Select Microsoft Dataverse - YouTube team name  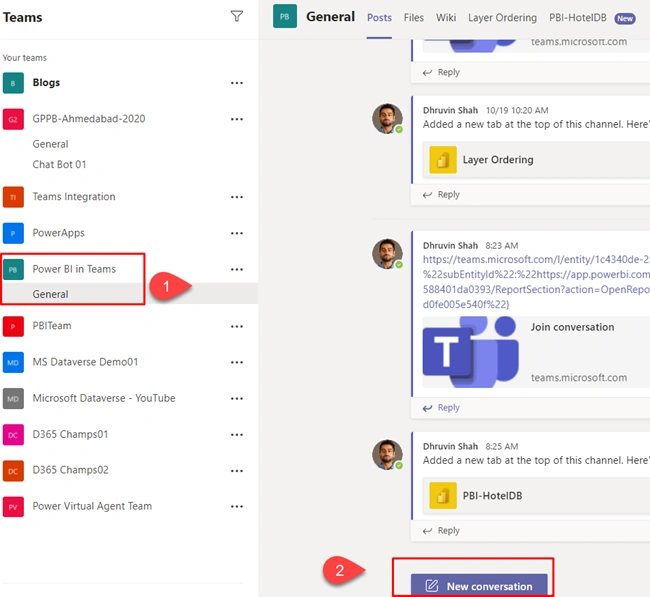click(104, 398)
